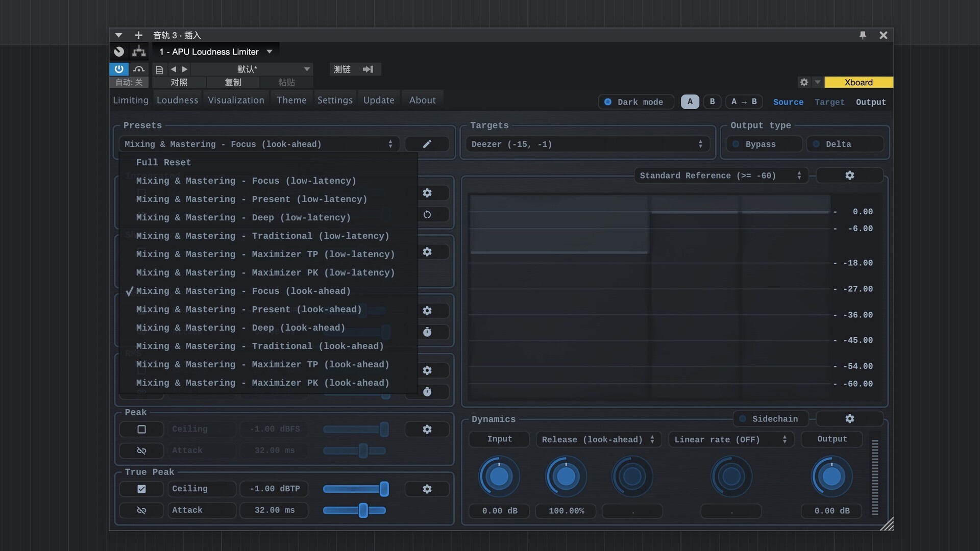The width and height of the screenshot is (980, 551).
Task: Choose Full Reset from presets list
Action: (163, 162)
